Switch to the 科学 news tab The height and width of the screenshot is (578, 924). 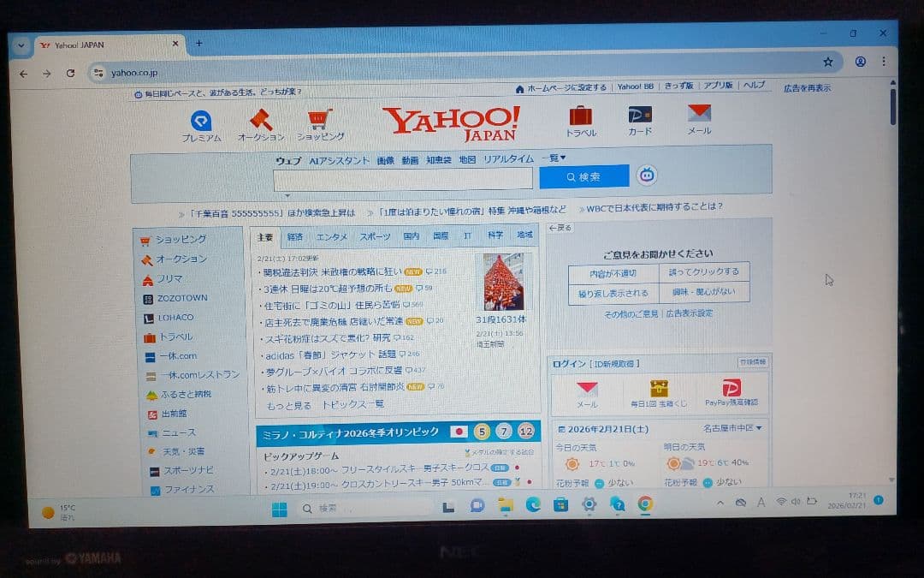(495, 235)
